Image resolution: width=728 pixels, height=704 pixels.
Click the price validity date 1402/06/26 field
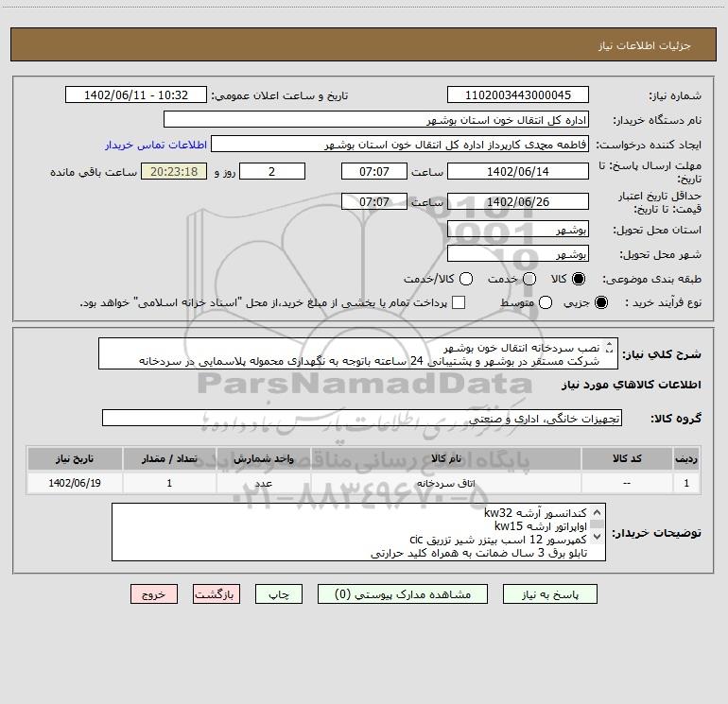(x=518, y=201)
